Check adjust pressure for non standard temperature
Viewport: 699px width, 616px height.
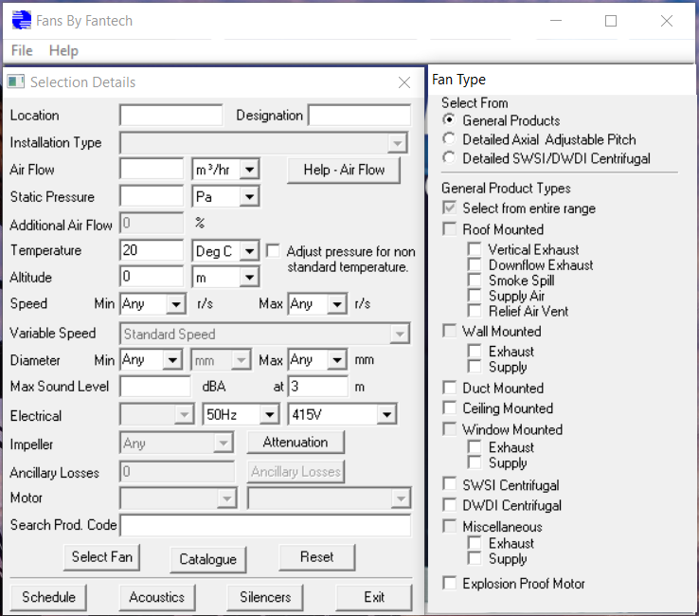tap(273, 251)
